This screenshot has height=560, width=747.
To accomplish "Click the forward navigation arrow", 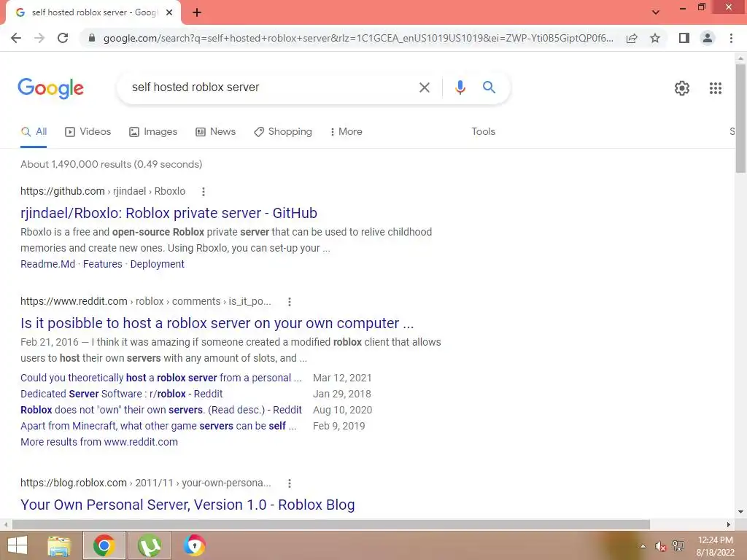I will [x=39, y=38].
